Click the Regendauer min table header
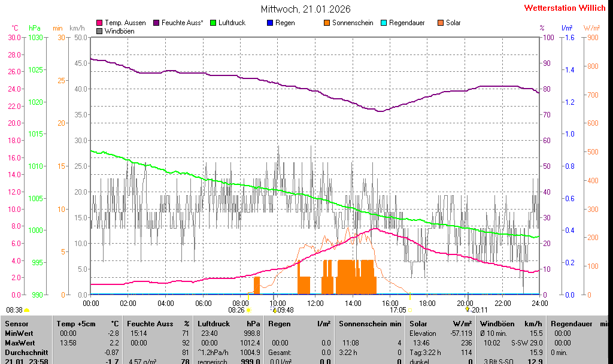 click(x=578, y=324)
